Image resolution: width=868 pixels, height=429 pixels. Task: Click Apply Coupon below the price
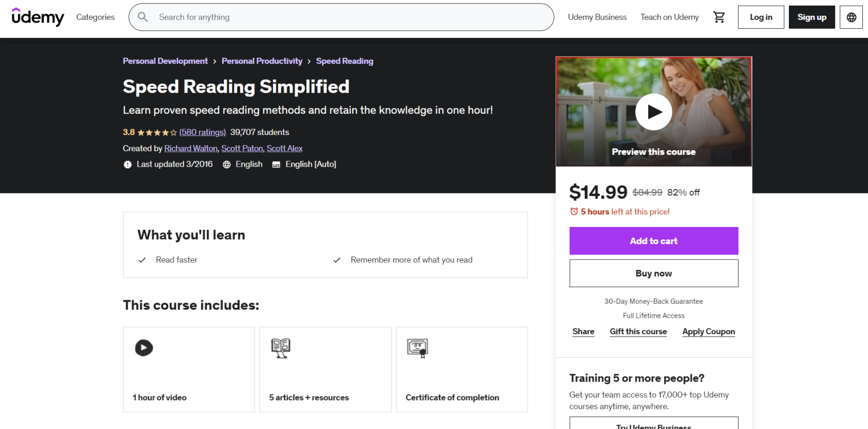coord(708,331)
